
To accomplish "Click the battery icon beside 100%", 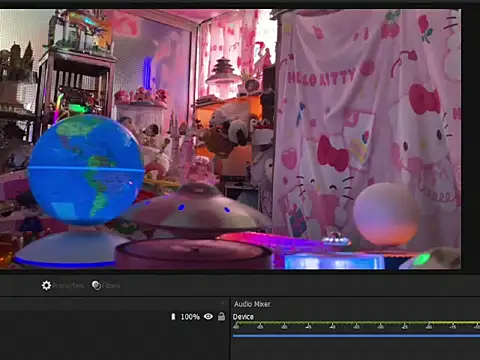I will [173, 316].
